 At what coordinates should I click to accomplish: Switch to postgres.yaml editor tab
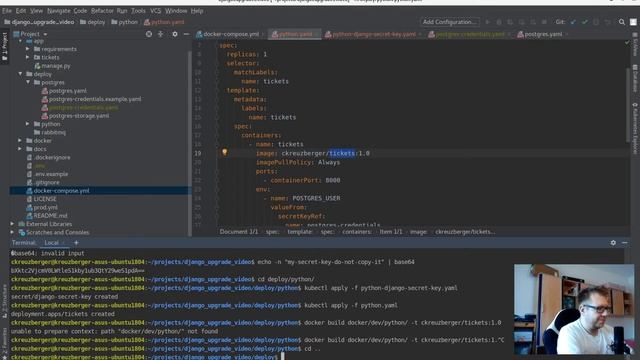point(542,34)
